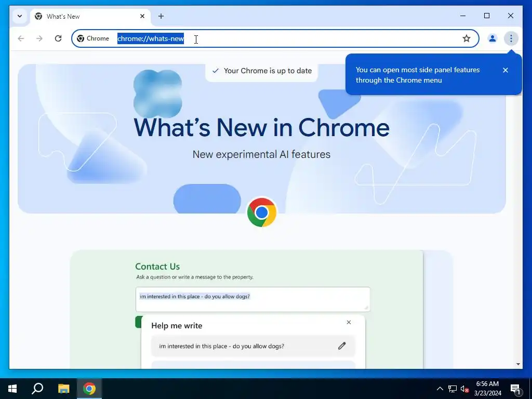The image size is (532, 399).
Task: Open the taskbar clock and date
Action: click(487, 389)
